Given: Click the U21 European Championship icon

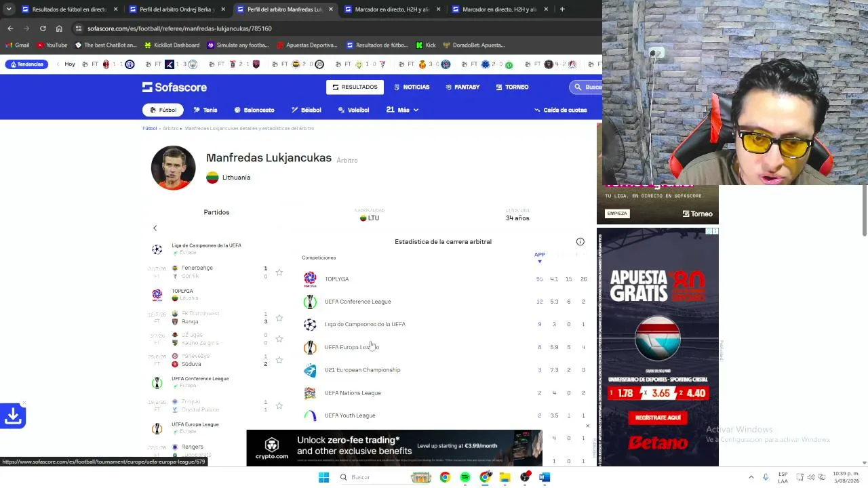Looking at the screenshot, I should pyautogui.click(x=310, y=370).
